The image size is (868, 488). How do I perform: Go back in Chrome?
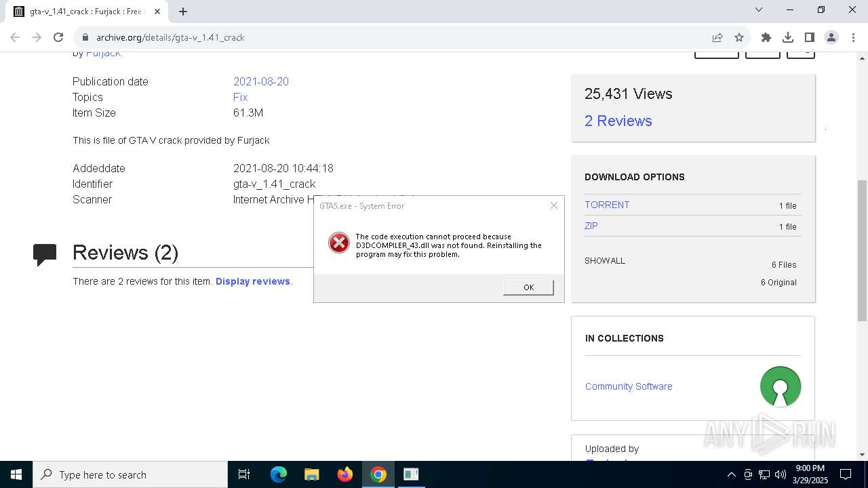pos(15,37)
